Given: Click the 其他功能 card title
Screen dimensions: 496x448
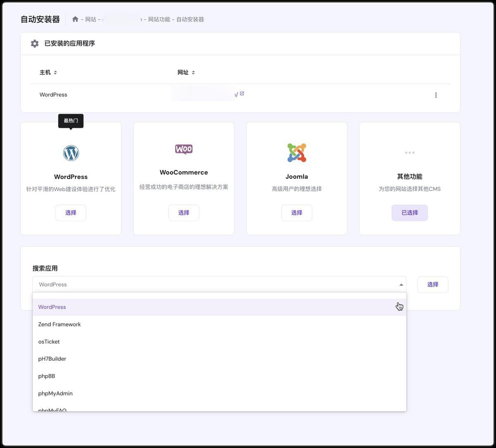Looking at the screenshot, I should 410,176.
